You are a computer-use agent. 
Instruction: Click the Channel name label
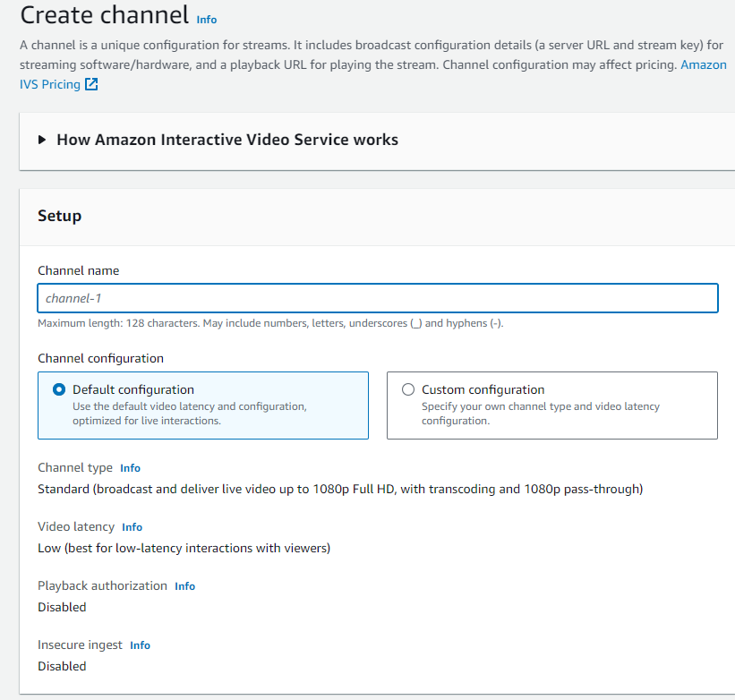(78, 271)
